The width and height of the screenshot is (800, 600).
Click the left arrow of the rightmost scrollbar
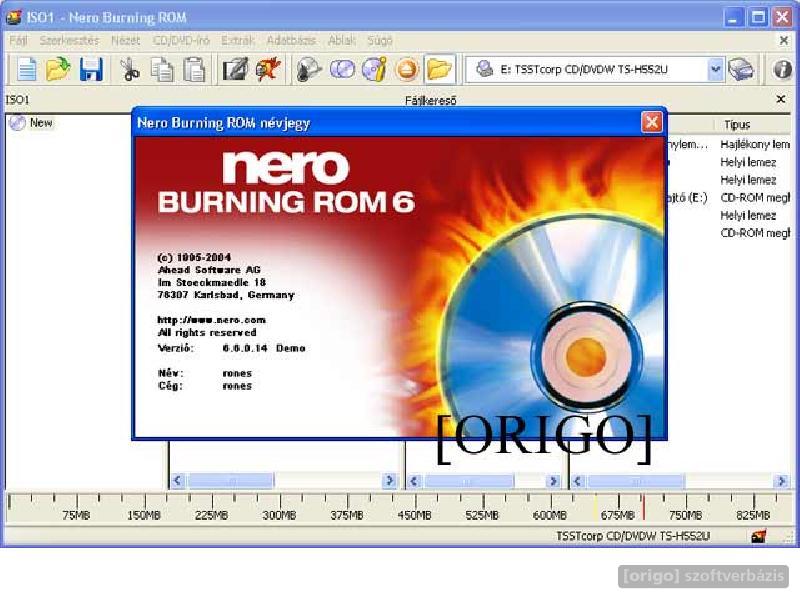[578, 481]
